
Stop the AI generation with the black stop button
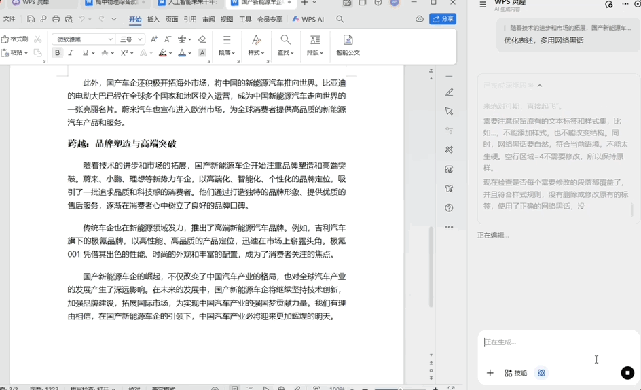pos(627,372)
